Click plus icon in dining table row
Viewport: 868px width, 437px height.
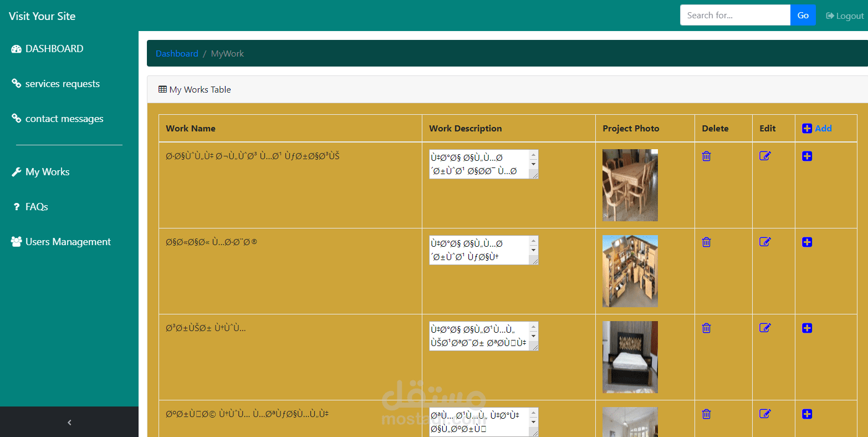pyautogui.click(x=807, y=156)
